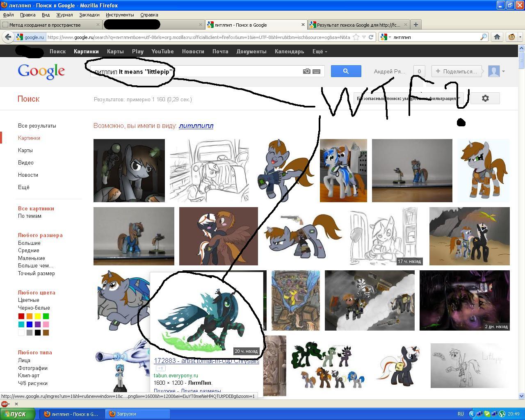Close the 'Результат поиска Google' tab
This screenshot has width=525, height=420.
click(406, 25)
